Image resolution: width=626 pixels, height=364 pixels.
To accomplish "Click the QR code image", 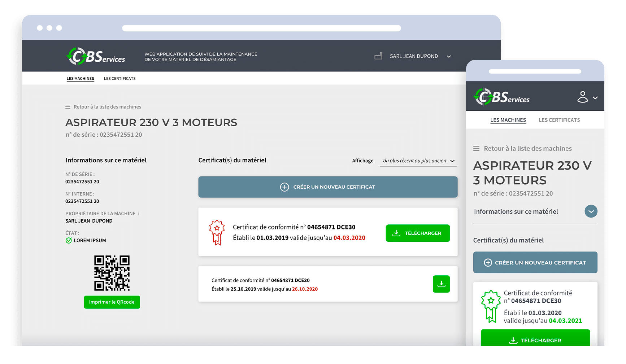I will coord(112,273).
